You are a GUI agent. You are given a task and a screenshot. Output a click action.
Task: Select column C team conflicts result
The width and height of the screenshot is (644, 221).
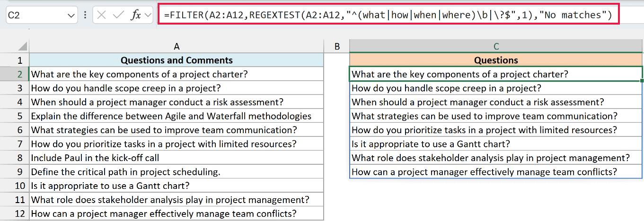(496, 172)
